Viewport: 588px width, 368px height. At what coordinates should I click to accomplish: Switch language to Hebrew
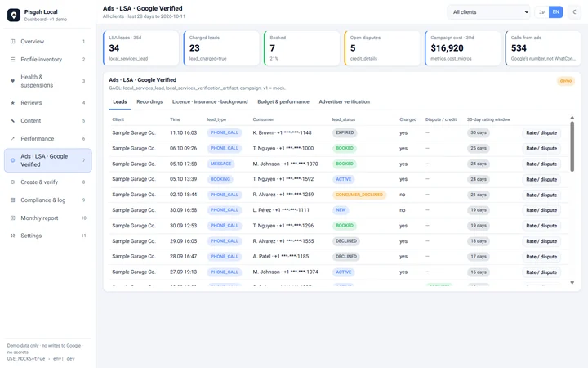541,12
